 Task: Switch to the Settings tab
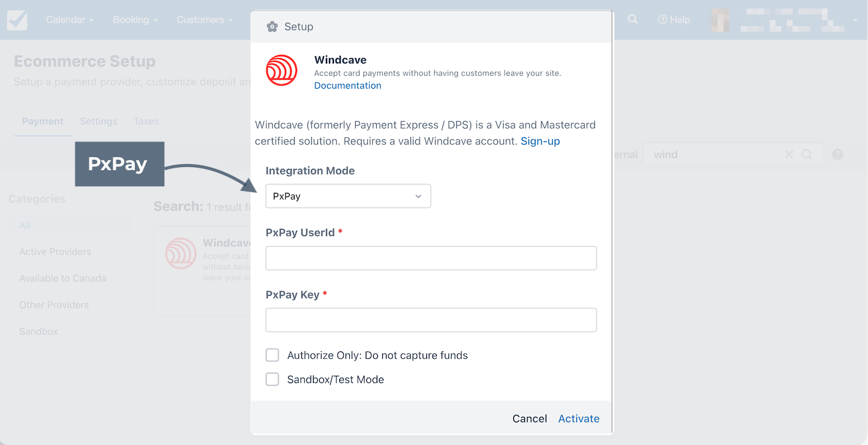(99, 121)
